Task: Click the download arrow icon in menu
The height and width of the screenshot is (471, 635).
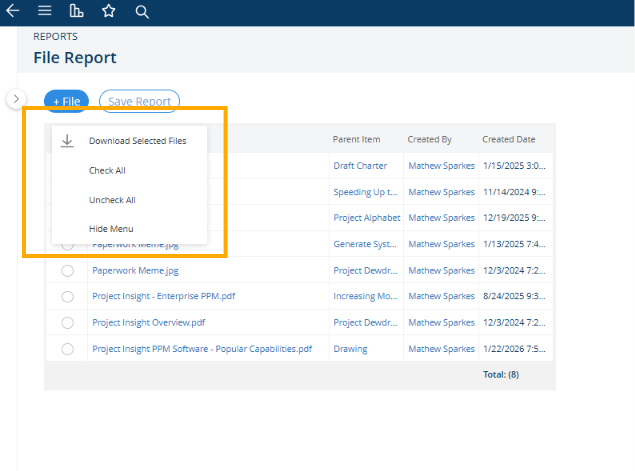Action: pyautogui.click(x=67, y=141)
